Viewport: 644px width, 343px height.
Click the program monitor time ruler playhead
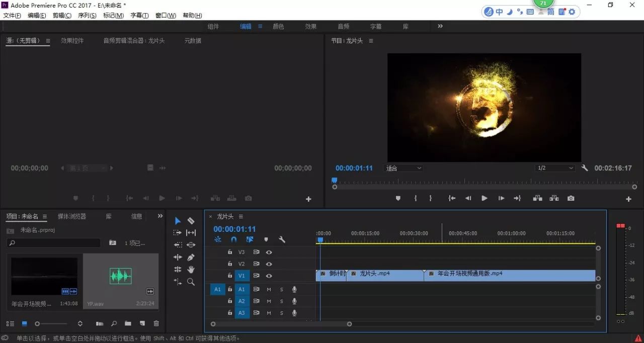point(334,180)
